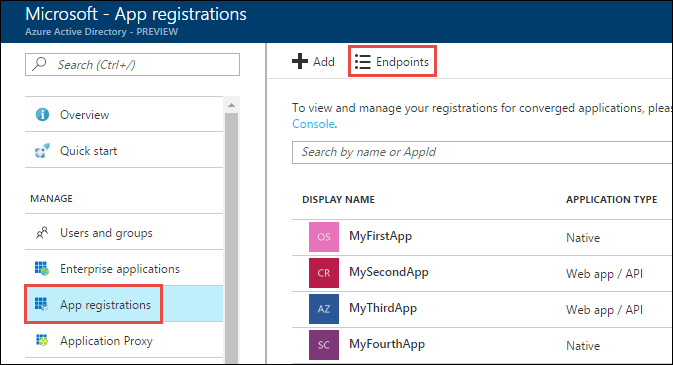Screen dimensions: 673x365
Task: Click Web app / API in MyThirdApp row
Action: point(604,310)
